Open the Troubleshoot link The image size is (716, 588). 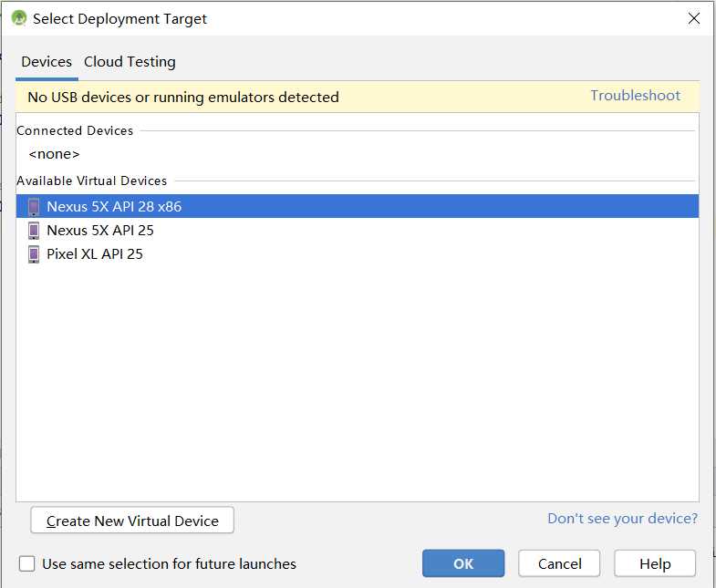[x=635, y=96]
